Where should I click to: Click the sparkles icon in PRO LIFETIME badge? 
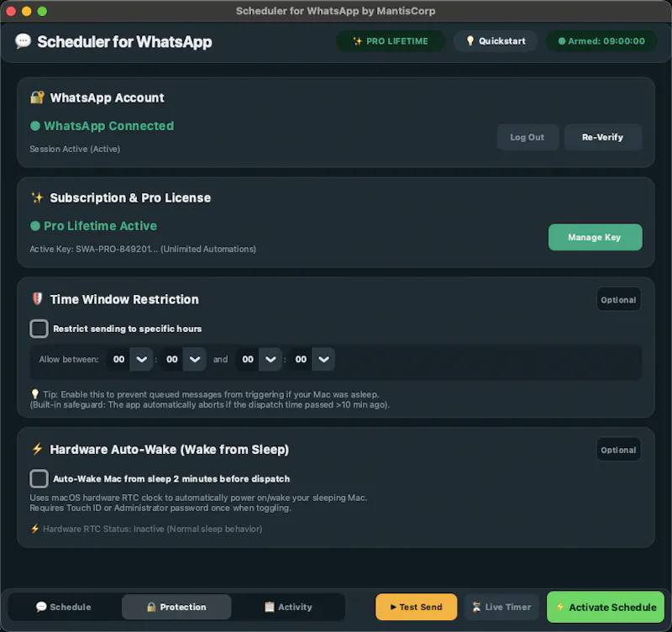[x=358, y=41]
